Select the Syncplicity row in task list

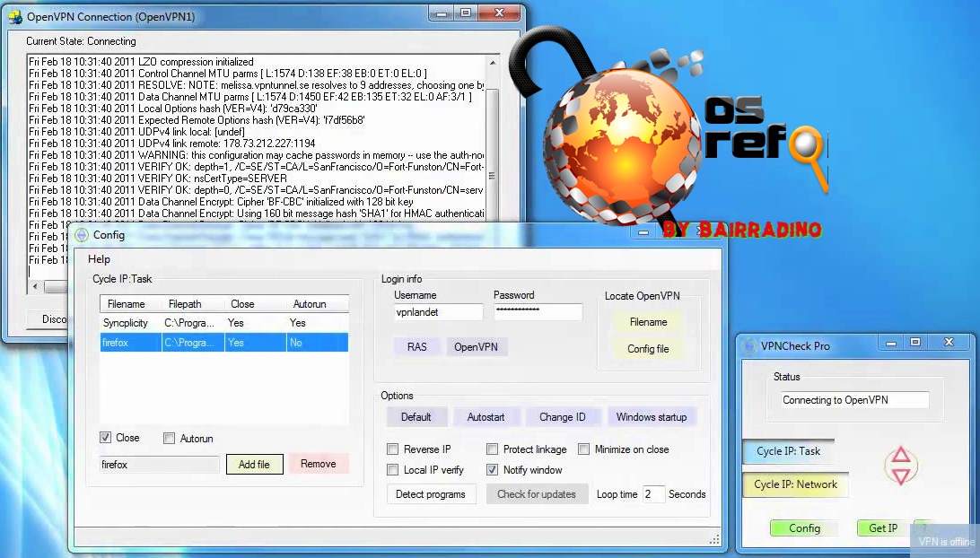coord(223,323)
